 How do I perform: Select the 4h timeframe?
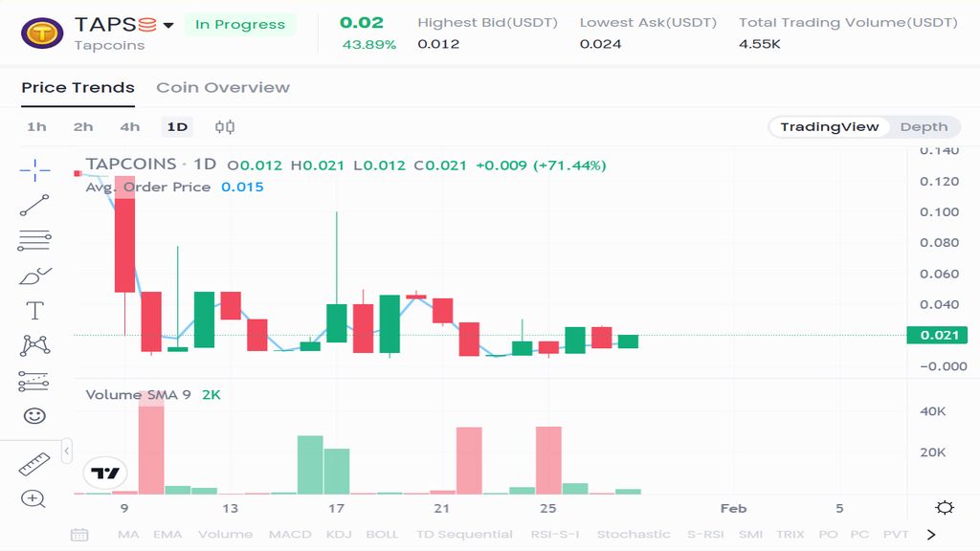(x=130, y=127)
